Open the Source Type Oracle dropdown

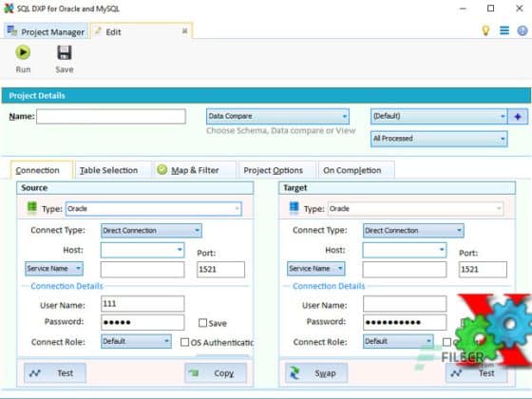point(153,209)
